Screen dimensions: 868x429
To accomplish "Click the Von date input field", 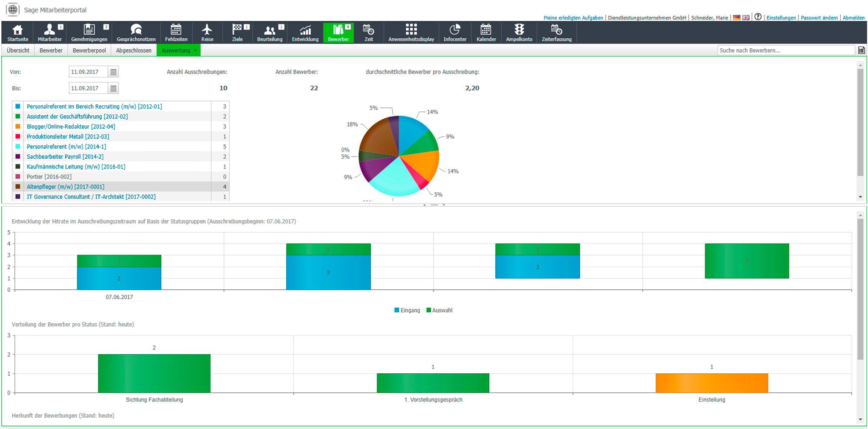I will (88, 72).
